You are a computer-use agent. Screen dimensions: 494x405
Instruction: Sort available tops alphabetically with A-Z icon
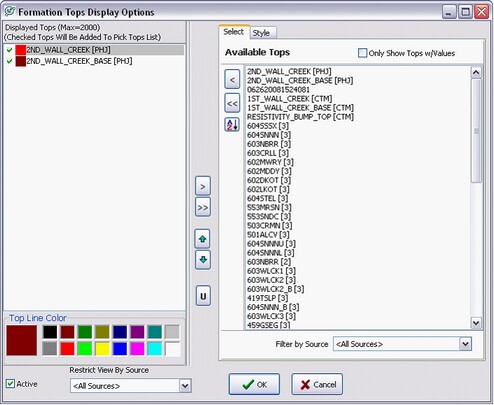[x=232, y=125]
